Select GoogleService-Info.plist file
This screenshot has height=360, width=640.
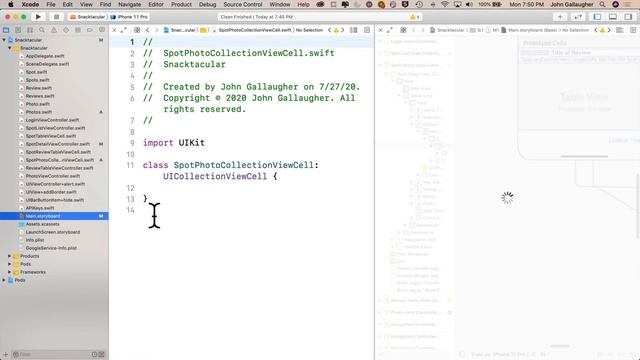pos(51,248)
